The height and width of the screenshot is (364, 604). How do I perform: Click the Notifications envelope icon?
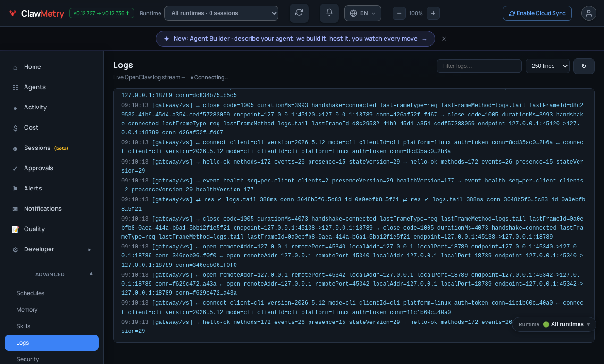[x=15, y=209]
